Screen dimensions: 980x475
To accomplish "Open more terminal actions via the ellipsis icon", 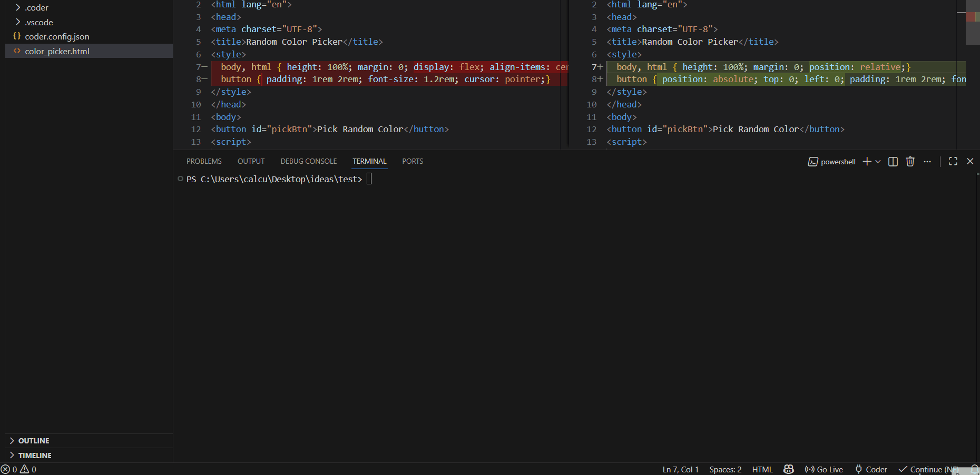I will 927,161.
